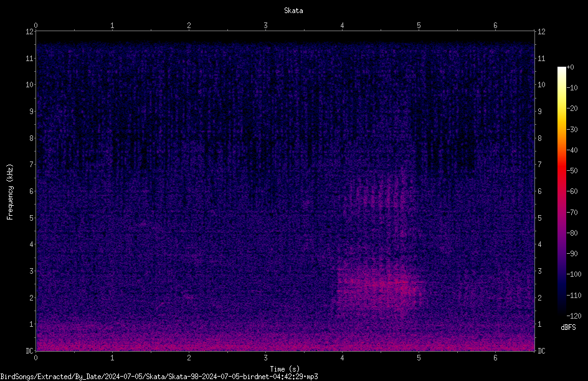Image resolution: width=588 pixels, height=381 pixels.
Task: Click the "Time (s)" axis label
Action: pos(285,369)
